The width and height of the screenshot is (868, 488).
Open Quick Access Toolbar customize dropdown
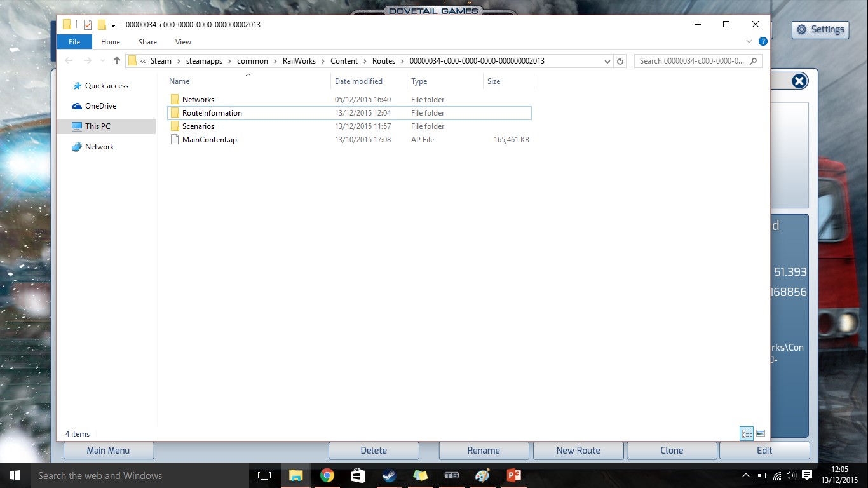click(114, 25)
